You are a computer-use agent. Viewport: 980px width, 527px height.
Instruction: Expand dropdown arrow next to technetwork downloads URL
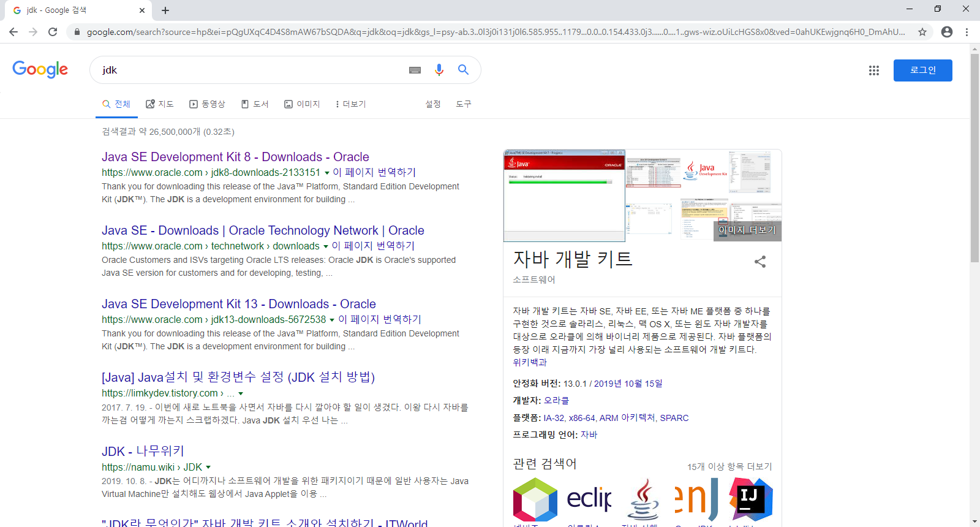[x=325, y=246]
